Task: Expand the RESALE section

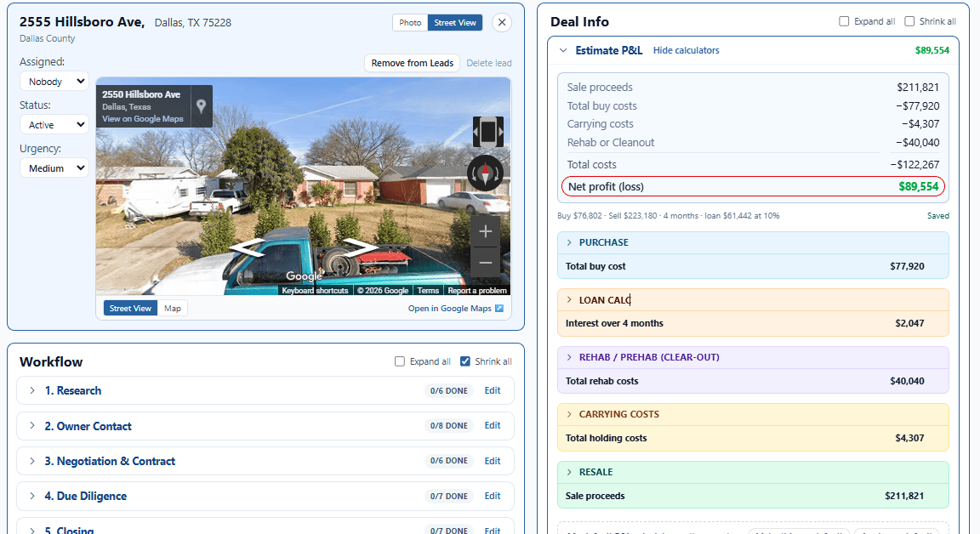Action: click(569, 472)
